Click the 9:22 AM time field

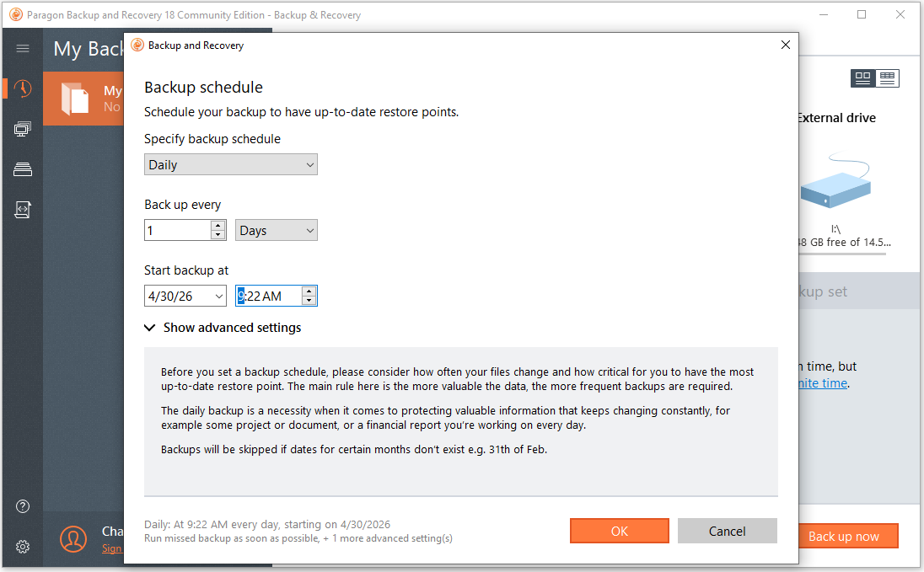point(269,296)
